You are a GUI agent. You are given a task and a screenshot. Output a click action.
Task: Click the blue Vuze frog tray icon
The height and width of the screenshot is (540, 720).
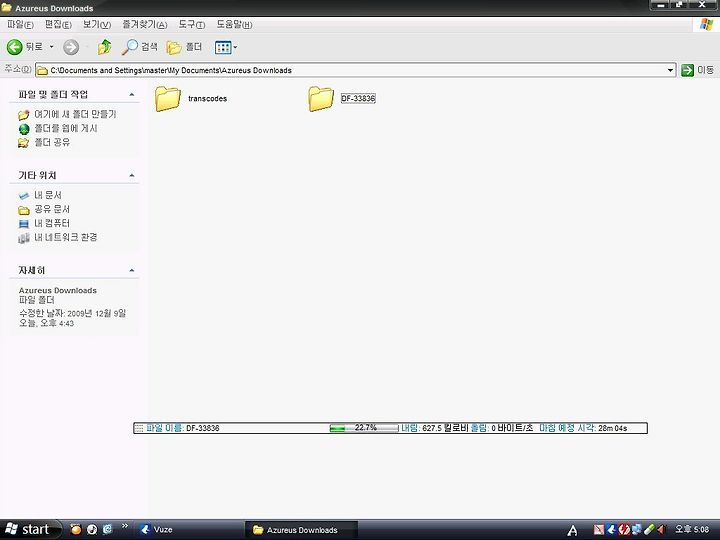pos(611,529)
